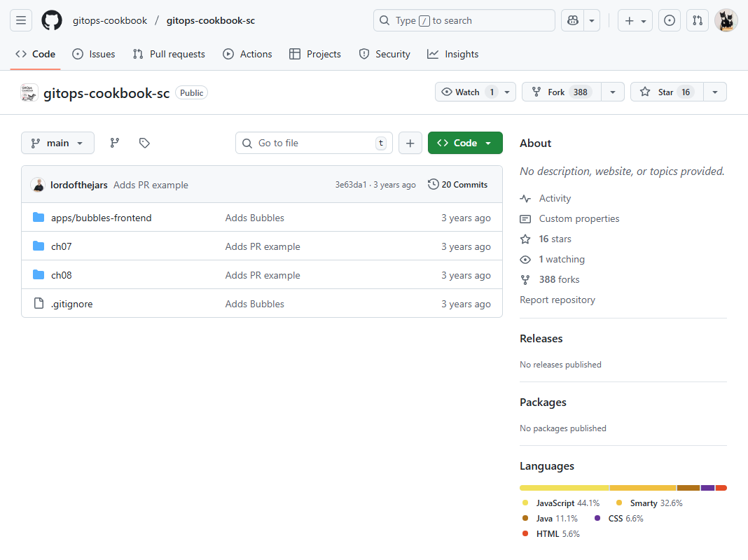The height and width of the screenshot is (560, 748).
Task: Open the ch07 folder name link
Action: [62, 246]
